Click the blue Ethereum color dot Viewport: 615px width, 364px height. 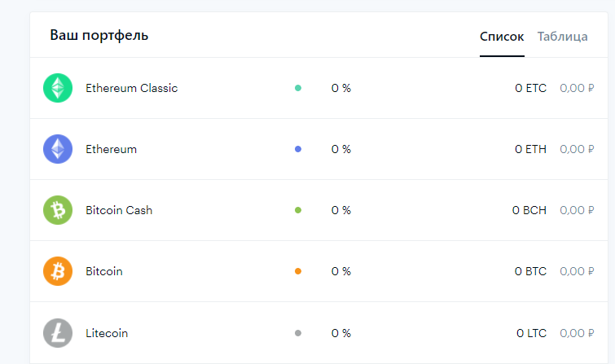pyautogui.click(x=298, y=149)
